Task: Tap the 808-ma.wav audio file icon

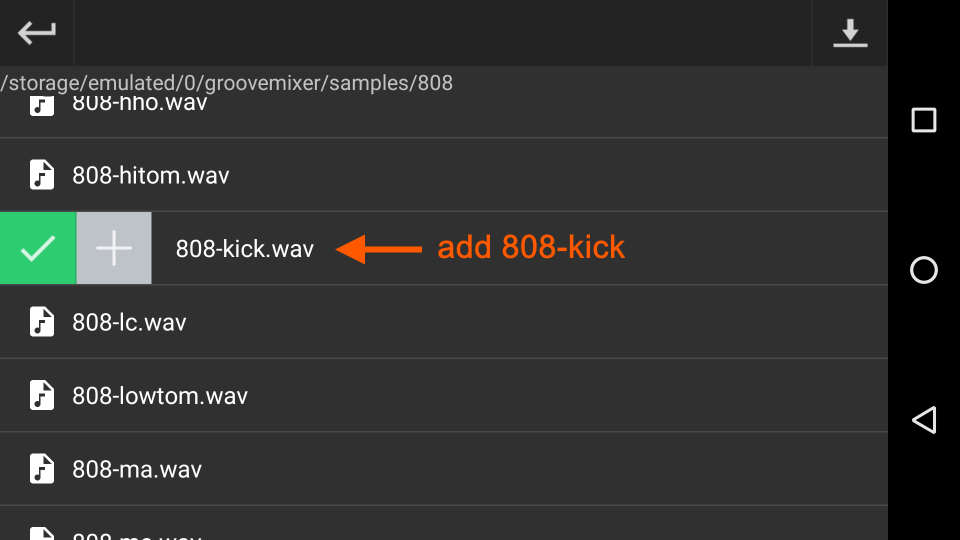Action: coord(41,468)
